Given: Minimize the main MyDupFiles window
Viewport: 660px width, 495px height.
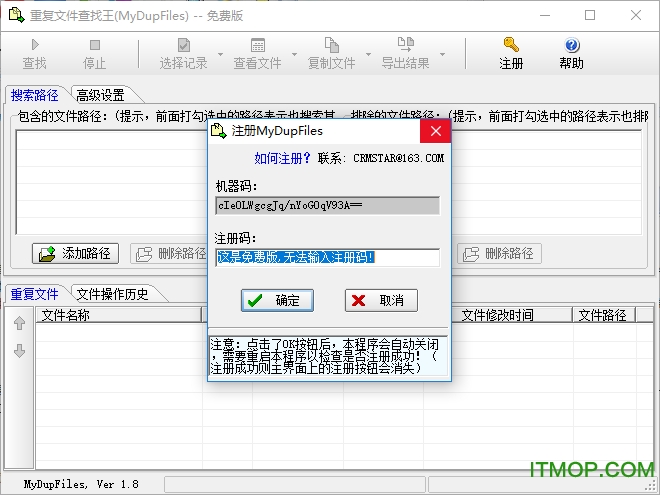Looking at the screenshot, I should coord(545,16).
